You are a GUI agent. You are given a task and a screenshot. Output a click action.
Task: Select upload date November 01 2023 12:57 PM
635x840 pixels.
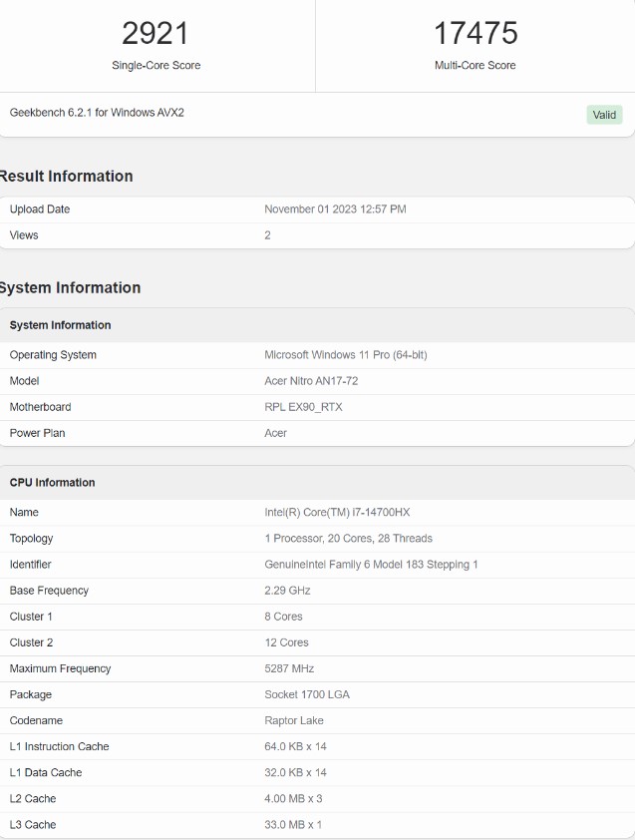pyautogui.click(x=335, y=210)
